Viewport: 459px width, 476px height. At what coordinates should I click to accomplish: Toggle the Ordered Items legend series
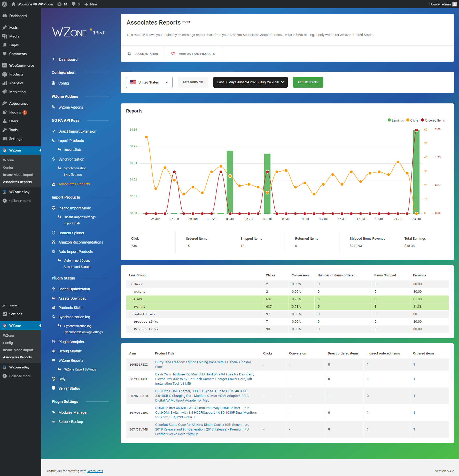[433, 120]
